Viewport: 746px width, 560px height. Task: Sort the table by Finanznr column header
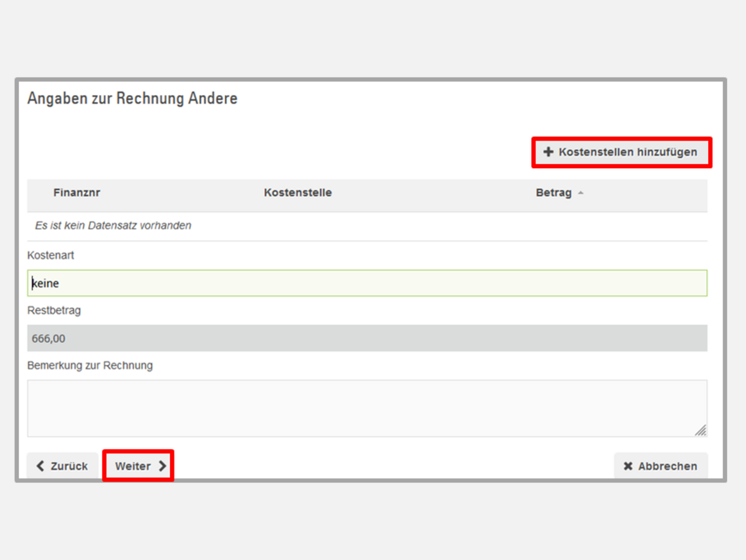pyautogui.click(x=76, y=193)
